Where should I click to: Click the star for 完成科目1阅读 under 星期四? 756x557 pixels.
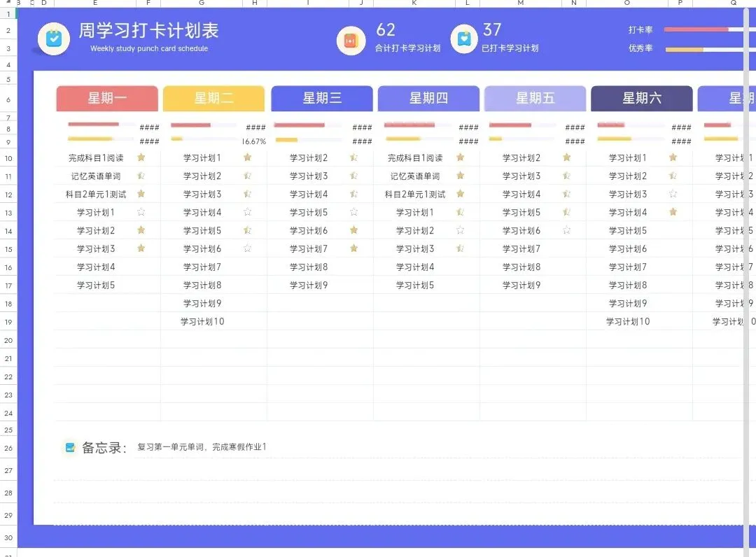(461, 157)
